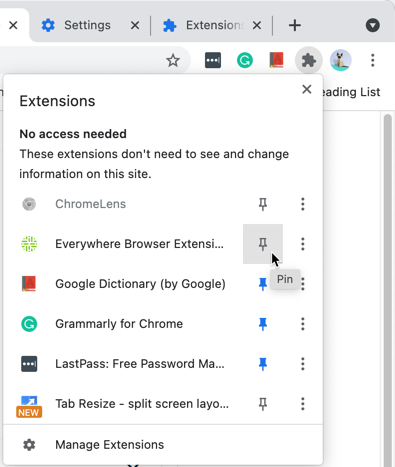Viewport: 395px width, 467px height.
Task: Click the ChromeLens extension entry
Action: coord(123,204)
